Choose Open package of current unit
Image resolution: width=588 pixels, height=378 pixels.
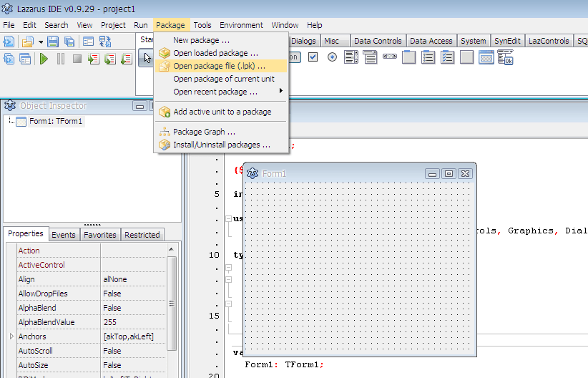point(221,79)
